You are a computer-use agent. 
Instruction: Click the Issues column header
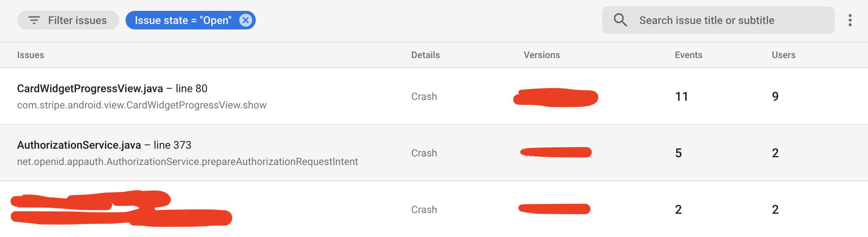(31, 55)
